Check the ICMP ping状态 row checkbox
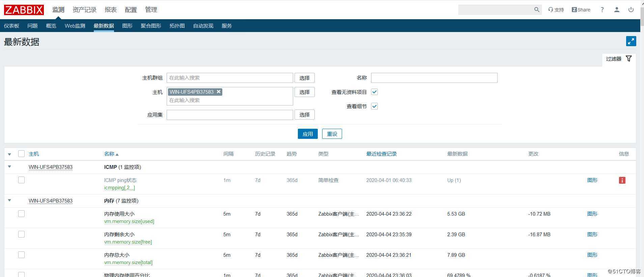644x277 pixels. tap(22, 180)
